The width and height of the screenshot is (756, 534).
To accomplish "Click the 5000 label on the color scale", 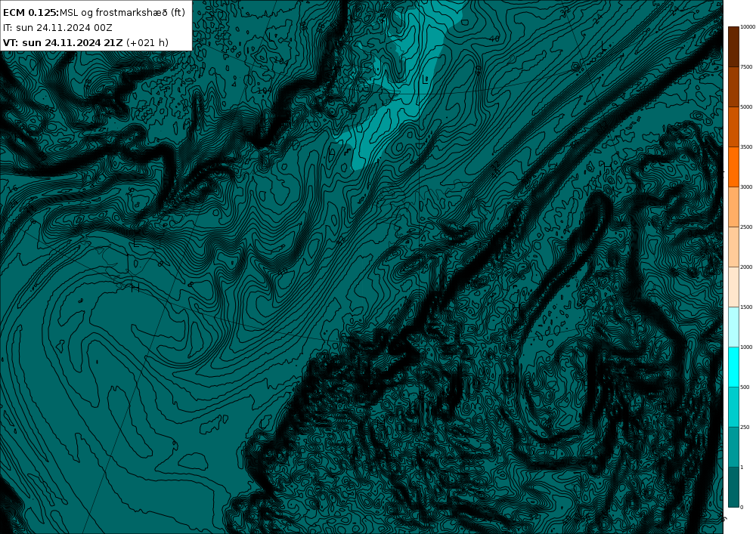I will [746, 107].
